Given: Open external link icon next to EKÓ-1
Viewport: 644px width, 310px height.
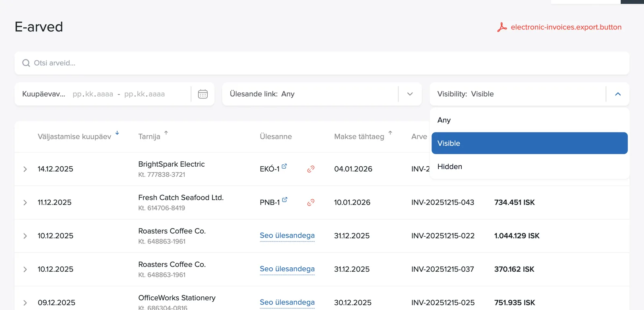Looking at the screenshot, I should coord(284,166).
